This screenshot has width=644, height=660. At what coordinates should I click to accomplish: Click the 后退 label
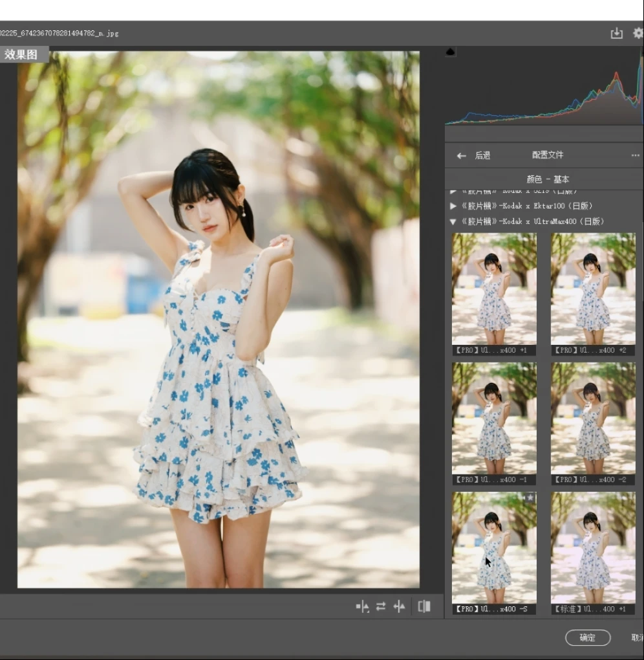(482, 155)
